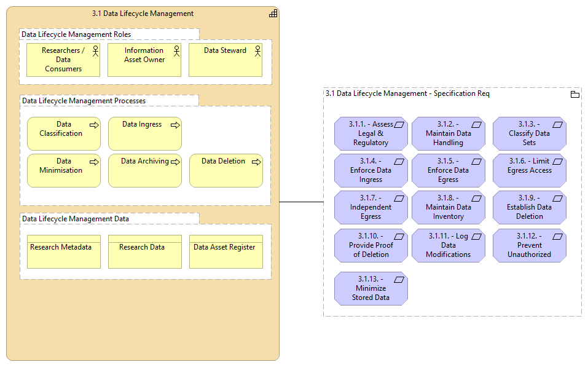
Task: Click requirement icon on 3.1.6 Limit Egress Access
Action: click(558, 161)
